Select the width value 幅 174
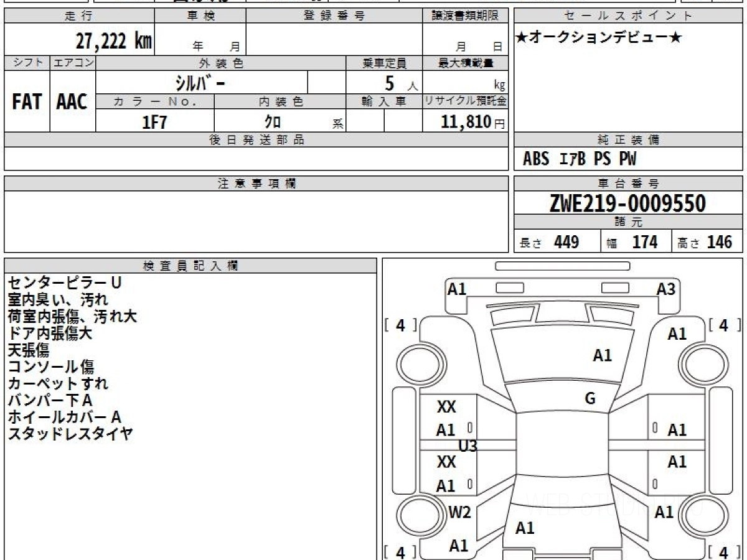The height and width of the screenshot is (560, 747). (x=632, y=242)
